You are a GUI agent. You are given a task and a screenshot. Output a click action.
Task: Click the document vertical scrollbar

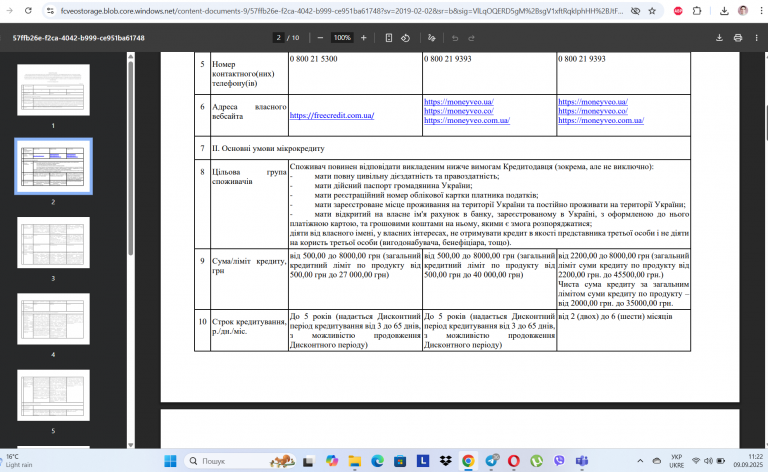click(765, 123)
